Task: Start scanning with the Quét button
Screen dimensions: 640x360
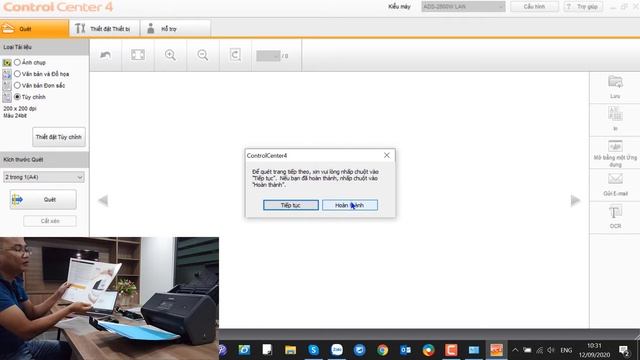Action: pos(43,200)
